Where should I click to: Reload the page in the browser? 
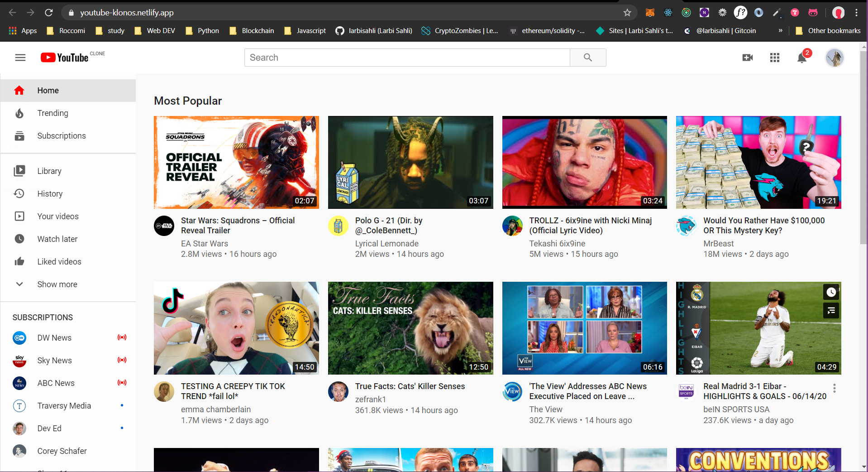click(49, 13)
